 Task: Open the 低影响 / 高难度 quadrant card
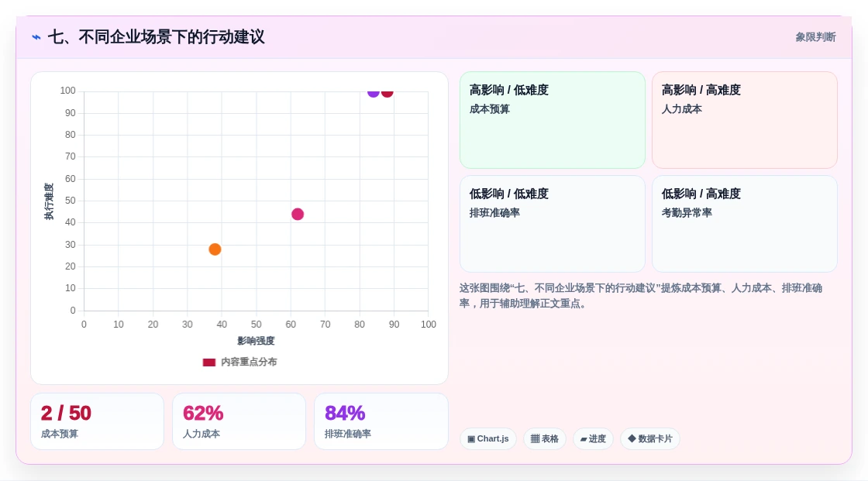pyautogui.click(x=745, y=224)
